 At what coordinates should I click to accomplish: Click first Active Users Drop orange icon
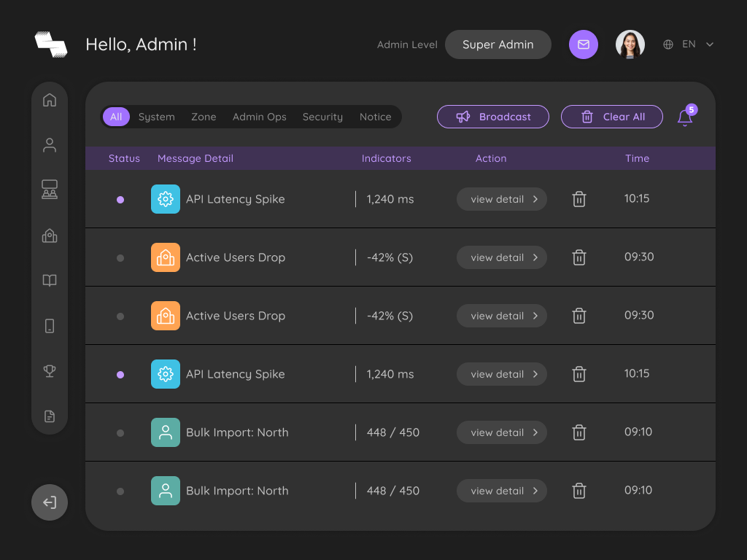click(x=166, y=257)
